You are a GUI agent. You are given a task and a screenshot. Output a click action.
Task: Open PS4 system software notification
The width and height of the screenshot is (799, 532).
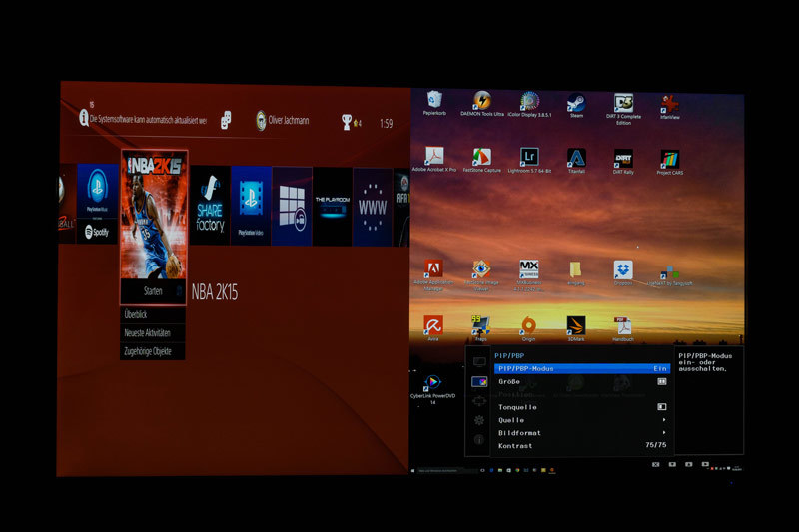[143, 118]
